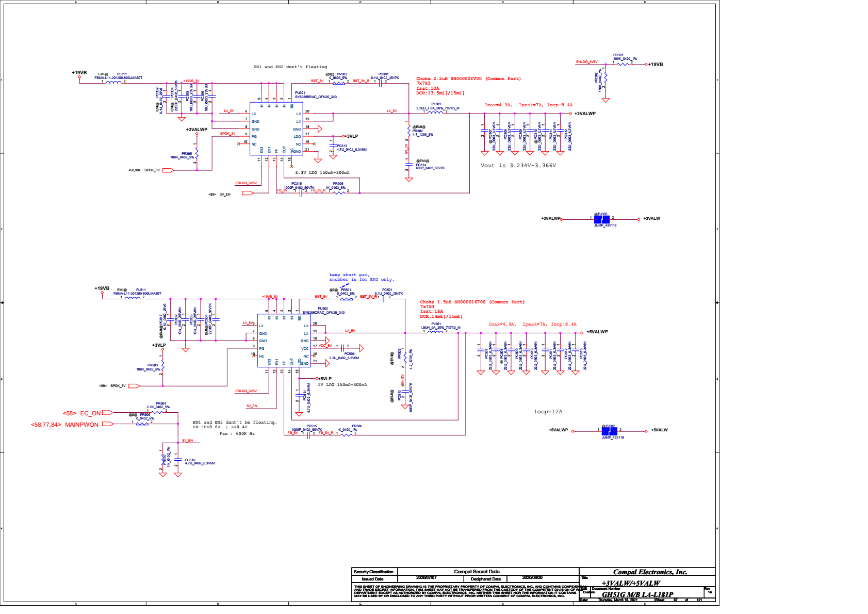868x614 pixels.
Task: Select the PR303 0-ohm resistor symbol
Action: click(339, 83)
